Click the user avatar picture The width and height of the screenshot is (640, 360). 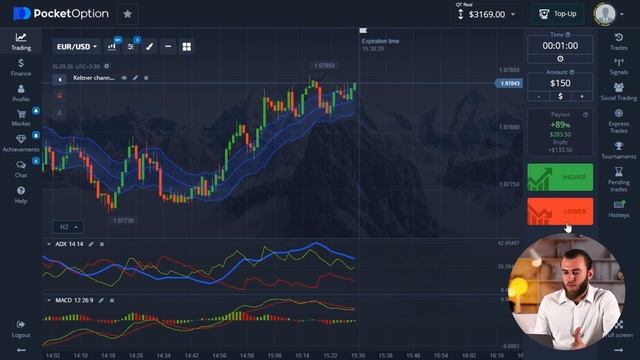point(604,14)
